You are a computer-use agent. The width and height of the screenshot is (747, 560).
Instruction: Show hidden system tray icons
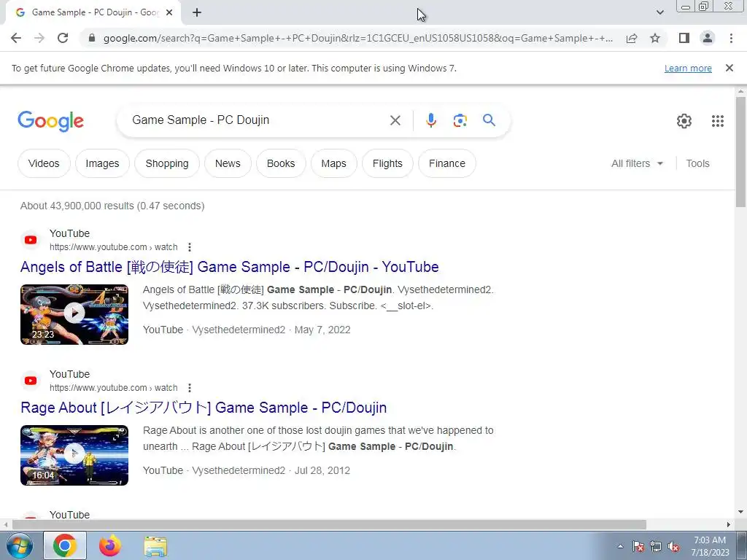tap(620, 546)
